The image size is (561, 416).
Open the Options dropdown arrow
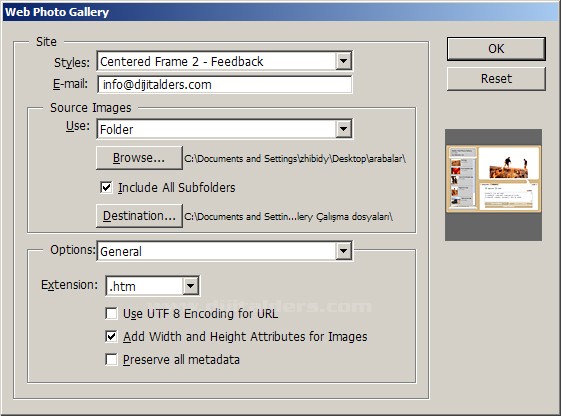343,251
